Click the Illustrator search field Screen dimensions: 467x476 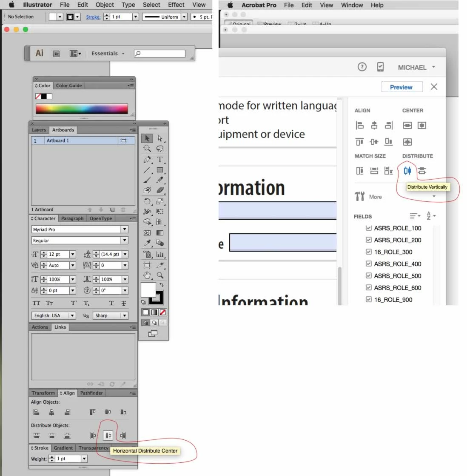[x=159, y=53]
